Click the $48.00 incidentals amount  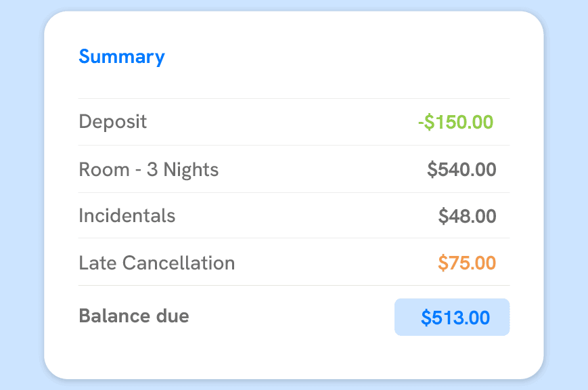tap(468, 216)
